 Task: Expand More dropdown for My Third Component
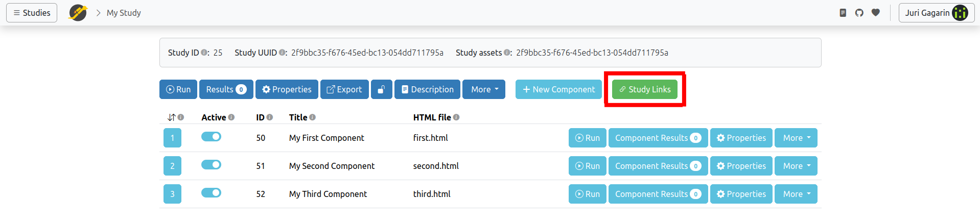pyautogui.click(x=796, y=194)
